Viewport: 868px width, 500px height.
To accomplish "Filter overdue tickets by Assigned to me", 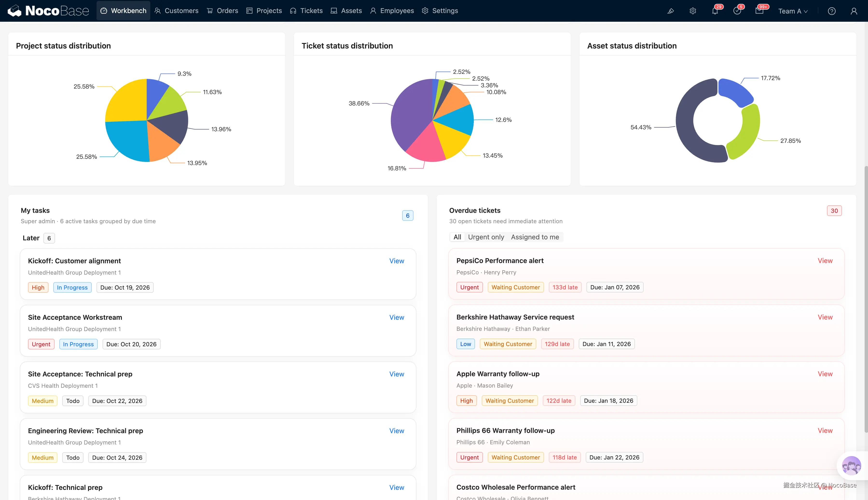I will 535,237.
